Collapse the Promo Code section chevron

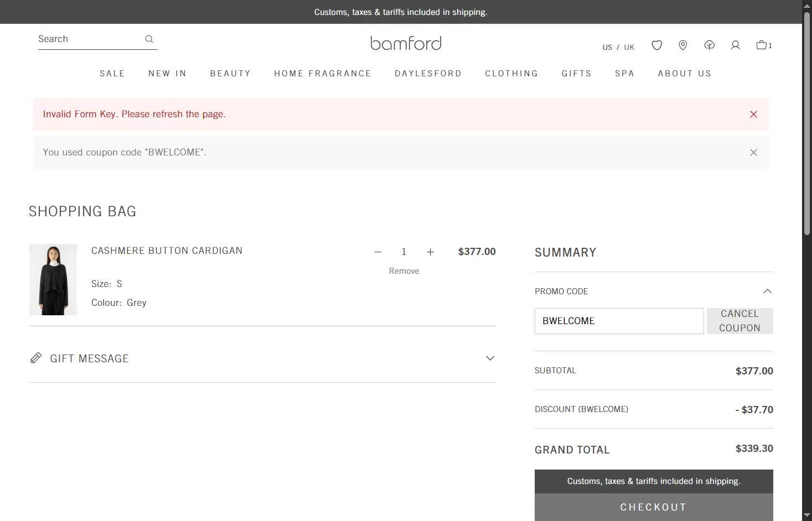pyautogui.click(x=767, y=291)
